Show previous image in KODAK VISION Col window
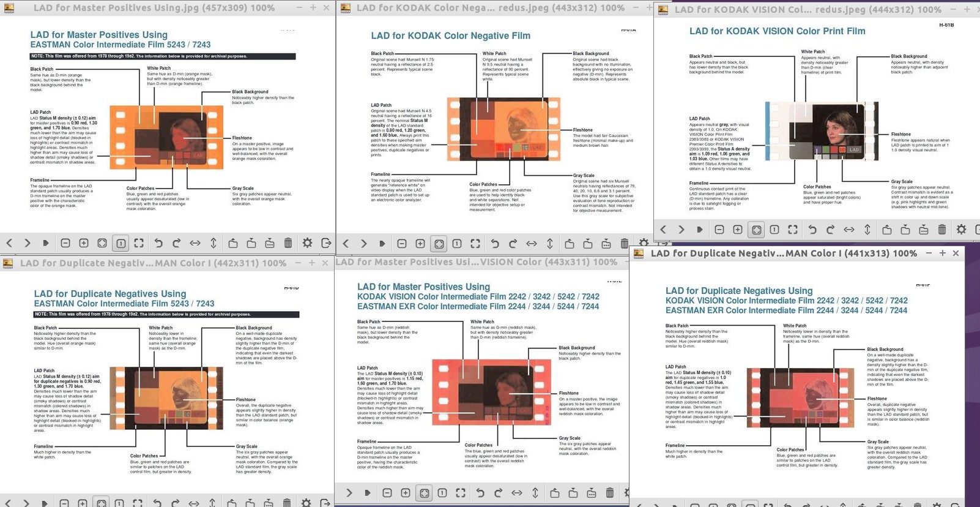The width and height of the screenshot is (980, 507). (663, 230)
